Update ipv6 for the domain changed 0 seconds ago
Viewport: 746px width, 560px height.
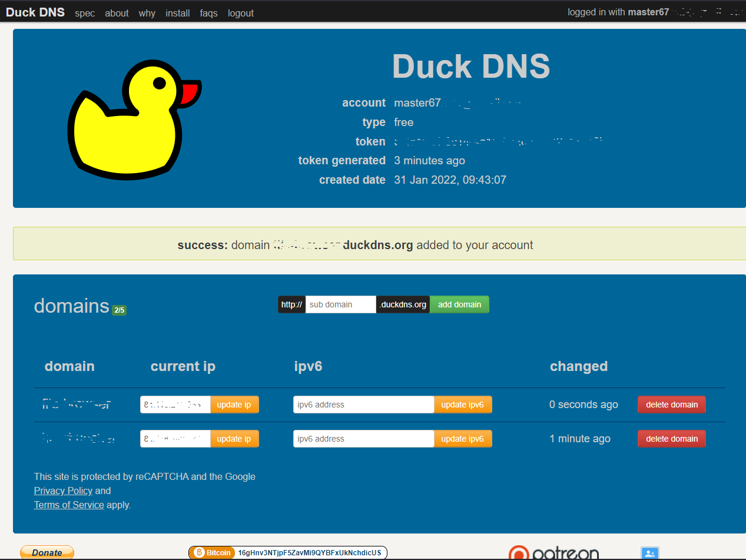click(462, 405)
